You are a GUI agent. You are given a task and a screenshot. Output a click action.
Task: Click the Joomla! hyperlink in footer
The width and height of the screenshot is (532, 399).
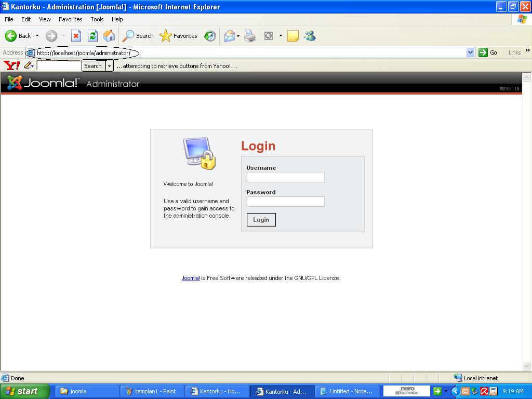(191, 278)
